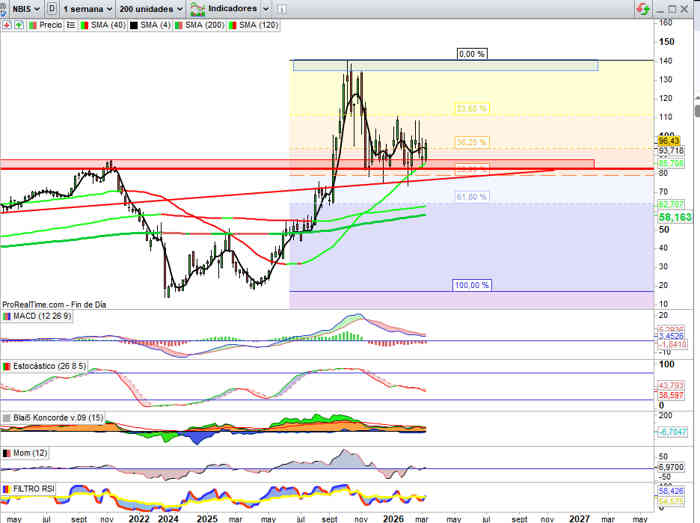Click the green up-arrow icon beside Precio
The height and width of the screenshot is (523, 700).
pyautogui.click(x=19, y=24)
